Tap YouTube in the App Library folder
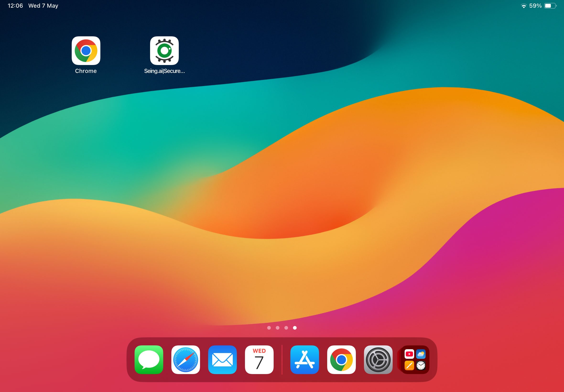This screenshot has height=392, width=564. coord(409,354)
